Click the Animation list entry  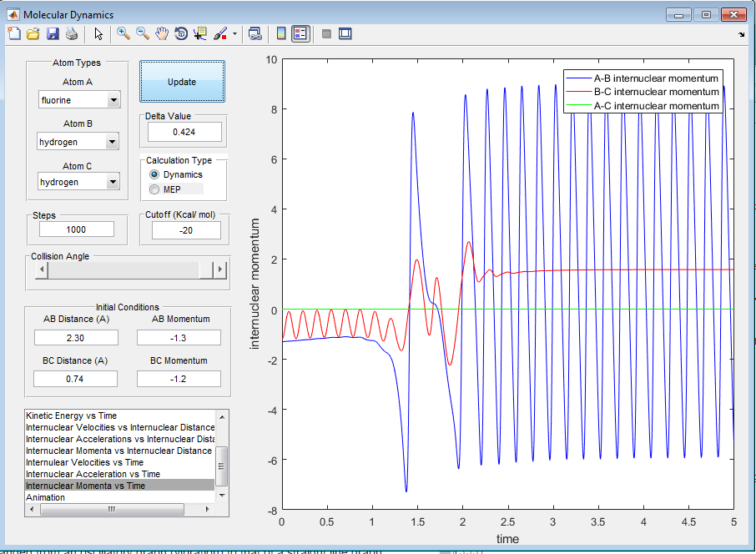[x=45, y=497]
